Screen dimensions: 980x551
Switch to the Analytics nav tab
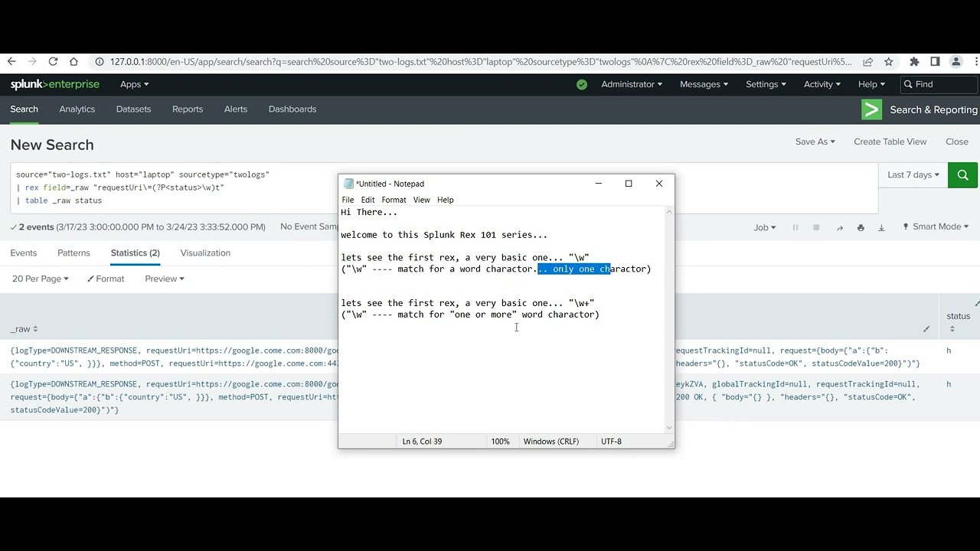[x=77, y=109]
